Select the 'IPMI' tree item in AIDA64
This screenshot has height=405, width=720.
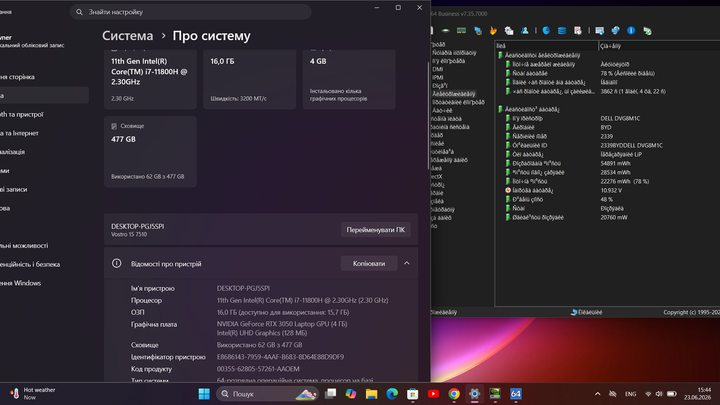438,77
